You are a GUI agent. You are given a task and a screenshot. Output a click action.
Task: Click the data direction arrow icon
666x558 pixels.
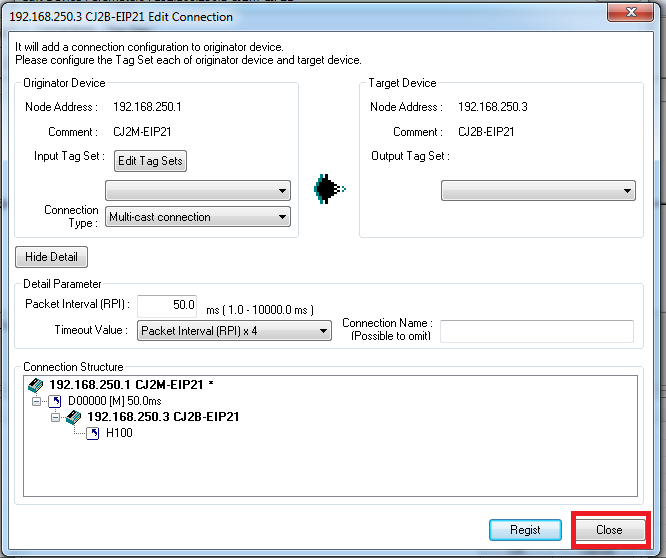pyautogui.click(x=330, y=189)
